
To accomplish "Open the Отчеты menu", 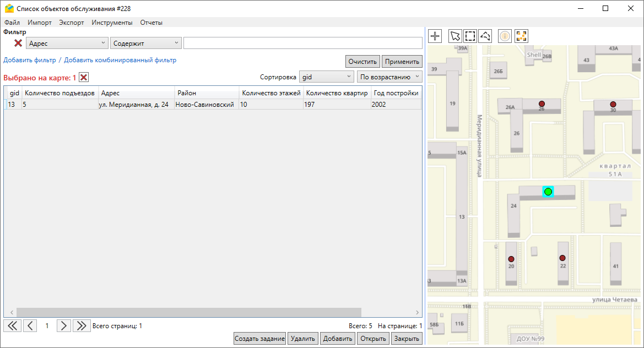I will [151, 23].
